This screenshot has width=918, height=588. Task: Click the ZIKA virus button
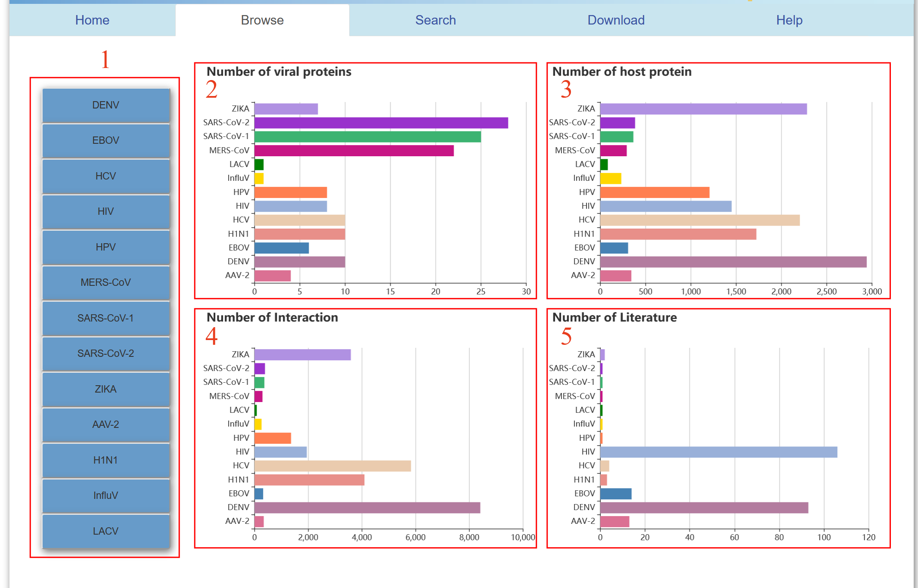click(106, 389)
